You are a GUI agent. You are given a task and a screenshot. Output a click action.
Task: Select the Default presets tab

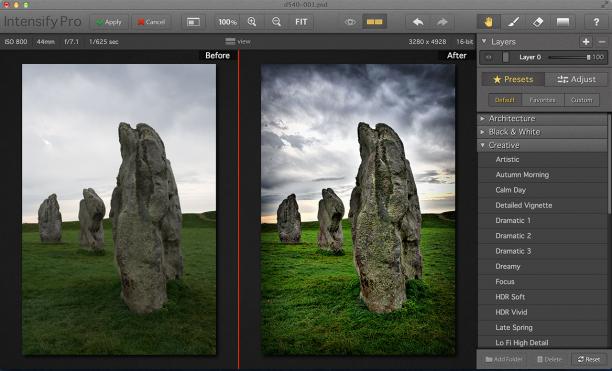(505, 100)
